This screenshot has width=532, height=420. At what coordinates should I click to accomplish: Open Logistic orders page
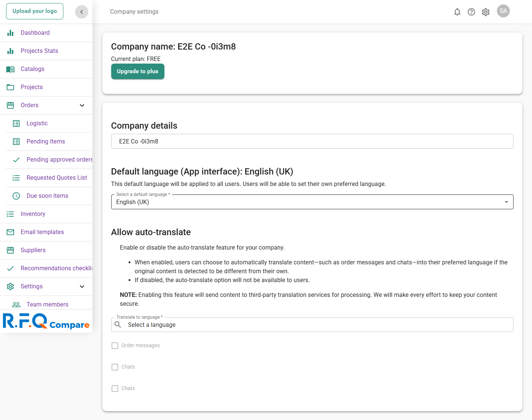[x=37, y=123]
